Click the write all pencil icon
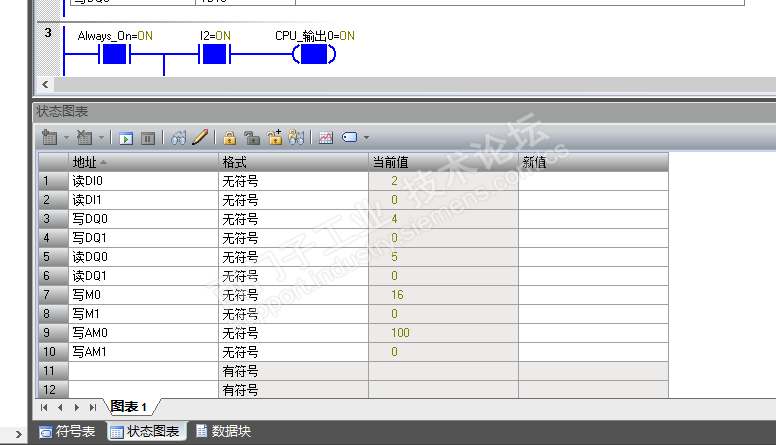Image resolution: width=776 pixels, height=445 pixels. coord(200,137)
